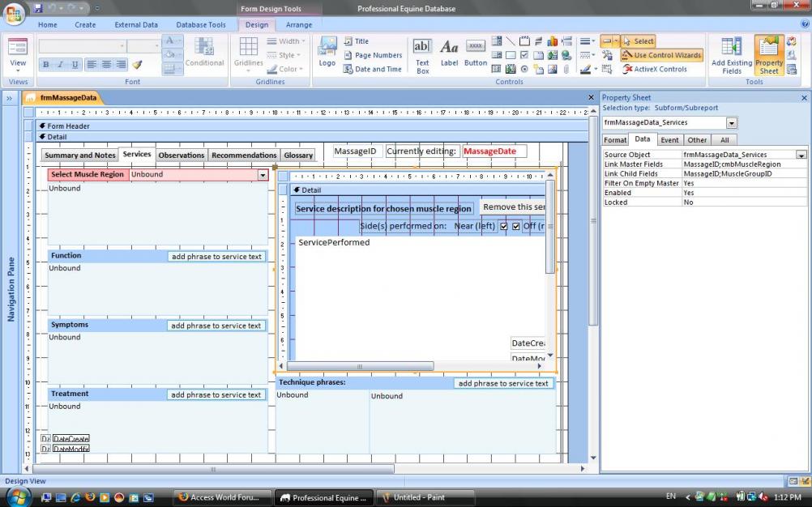Image resolution: width=812 pixels, height=507 pixels.
Task: Toggle Italic formatting
Action: click(x=60, y=65)
